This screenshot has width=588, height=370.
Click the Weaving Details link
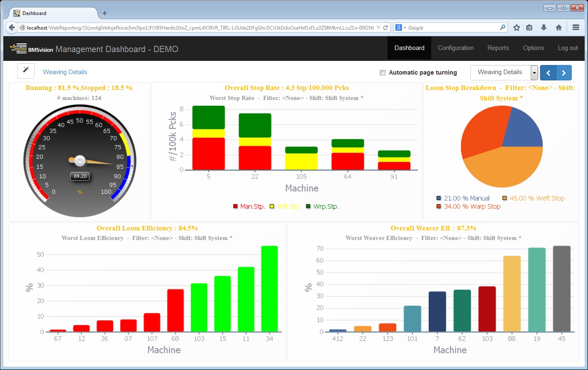65,72
